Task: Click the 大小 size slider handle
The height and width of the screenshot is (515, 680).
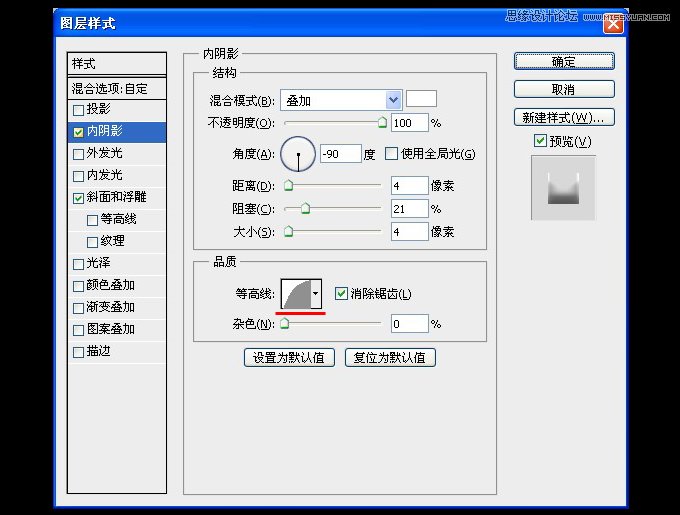Action: [288, 231]
